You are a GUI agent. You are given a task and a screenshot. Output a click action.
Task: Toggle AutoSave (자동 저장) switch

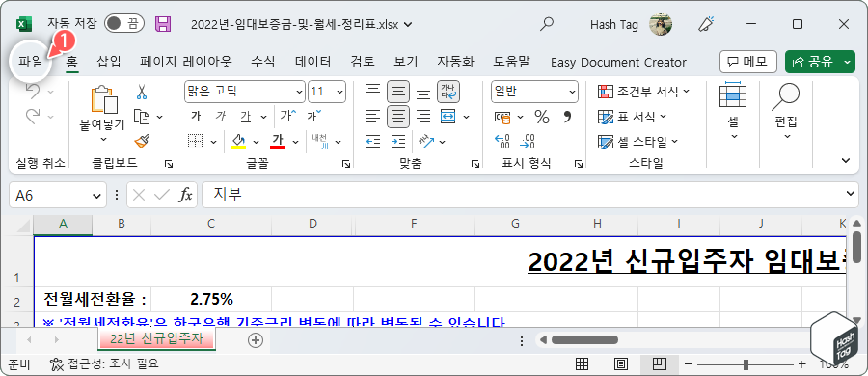click(124, 24)
